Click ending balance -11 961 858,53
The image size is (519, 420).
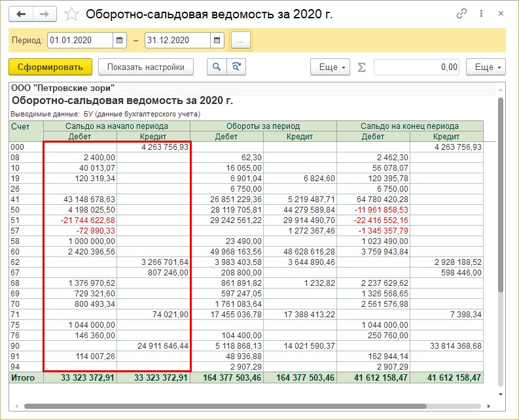coord(382,210)
